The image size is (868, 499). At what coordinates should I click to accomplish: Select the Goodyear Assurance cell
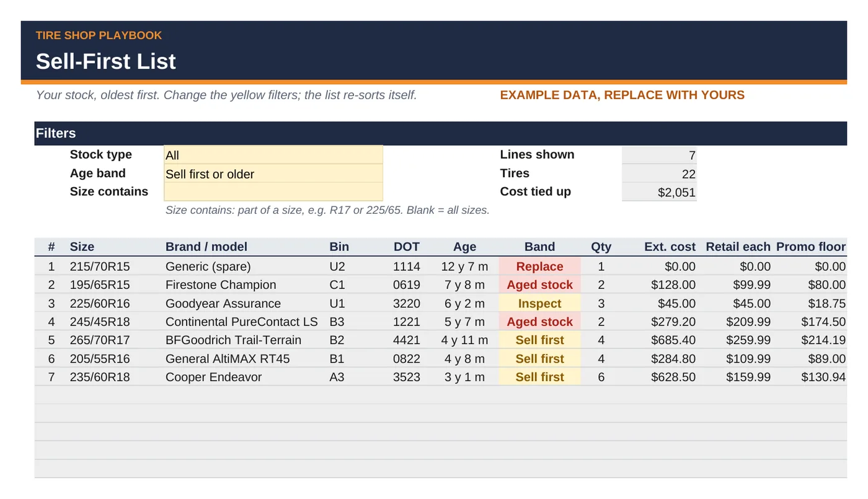pos(223,304)
